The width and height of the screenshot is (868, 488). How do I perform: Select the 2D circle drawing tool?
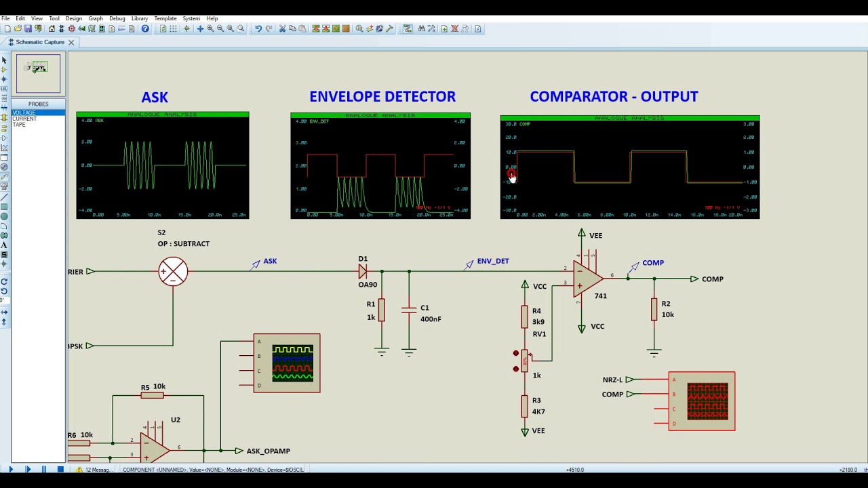(x=4, y=216)
